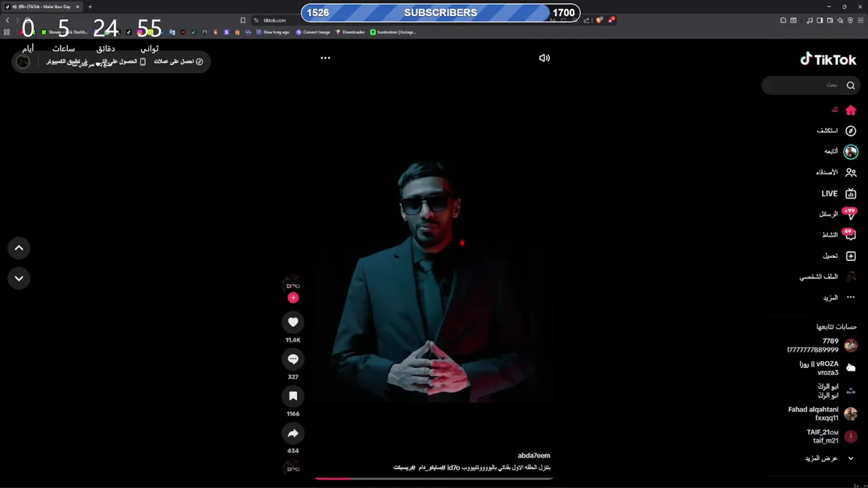
Task: Click the Get Coins button
Action: pos(178,62)
